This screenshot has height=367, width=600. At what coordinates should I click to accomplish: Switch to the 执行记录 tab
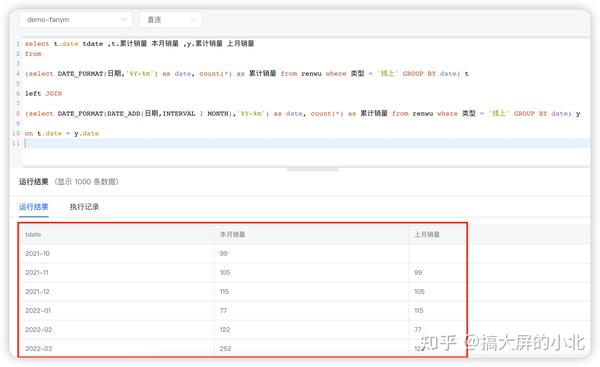pyautogui.click(x=84, y=207)
